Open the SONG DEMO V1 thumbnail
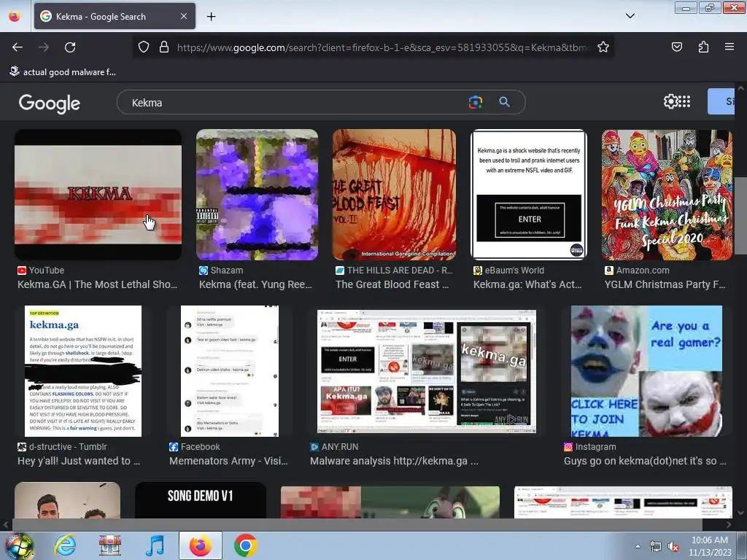 tap(201, 500)
